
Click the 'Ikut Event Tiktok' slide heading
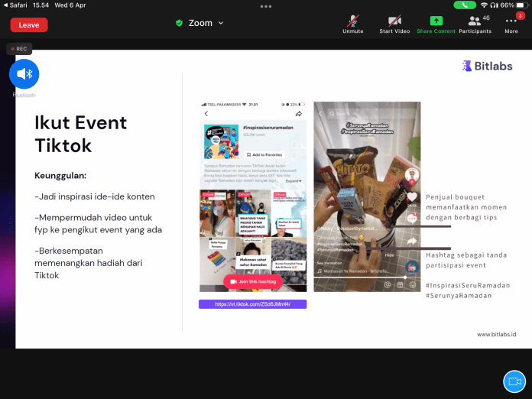pyautogui.click(x=80, y=134)
